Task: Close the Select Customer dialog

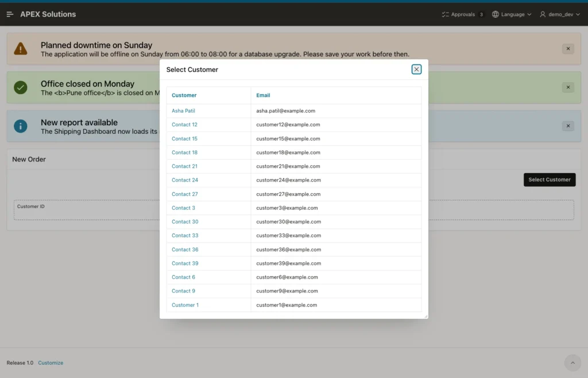Action: click(x=416, y=70)
